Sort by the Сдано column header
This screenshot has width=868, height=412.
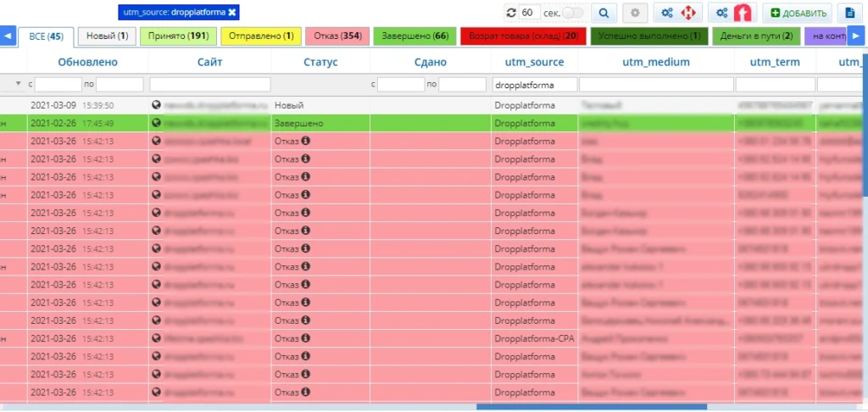coord(430,62)
